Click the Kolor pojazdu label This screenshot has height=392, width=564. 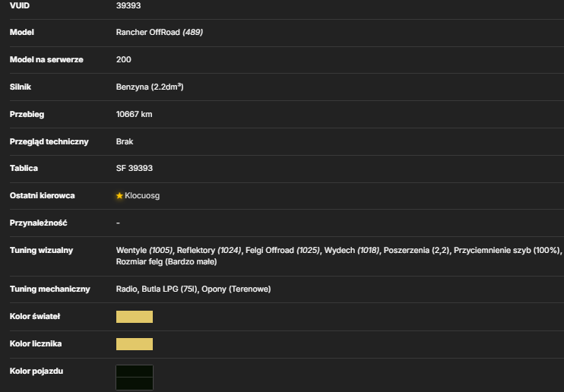tap(36, 371)
